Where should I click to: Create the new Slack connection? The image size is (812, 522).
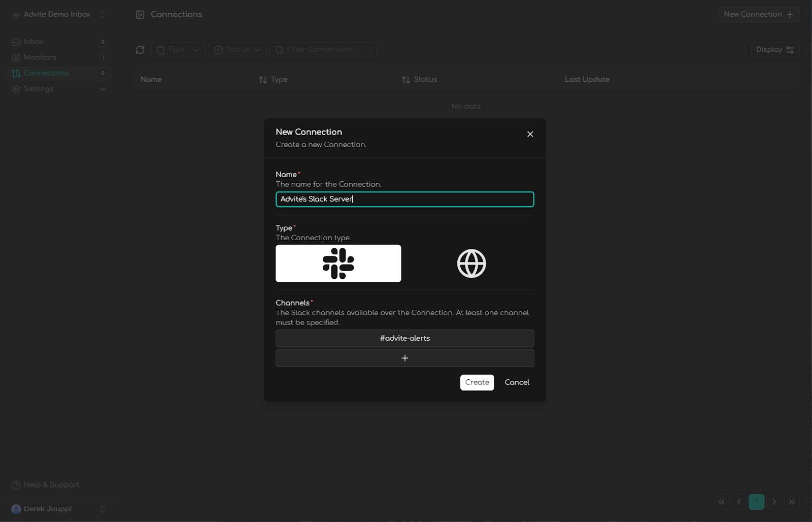pos(477,382)
